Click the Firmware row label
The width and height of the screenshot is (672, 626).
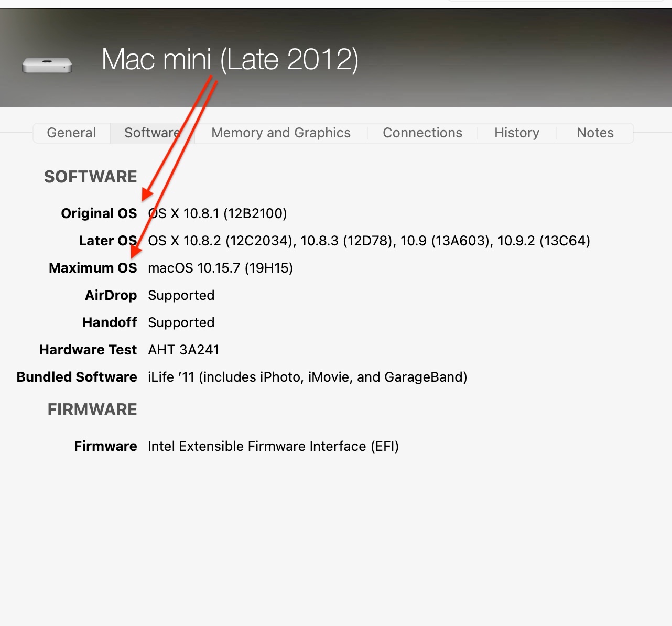pos(106,446)
